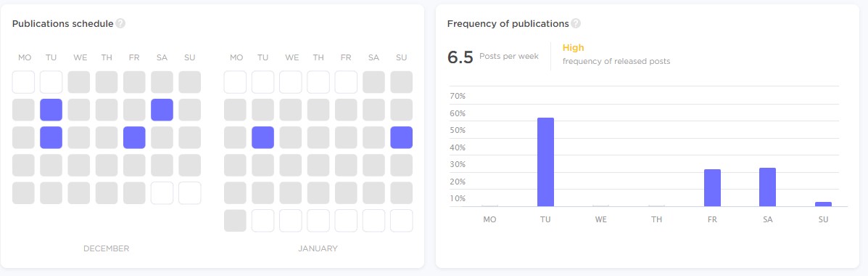Click December last-row Sunday empty cell

(189, 193)
